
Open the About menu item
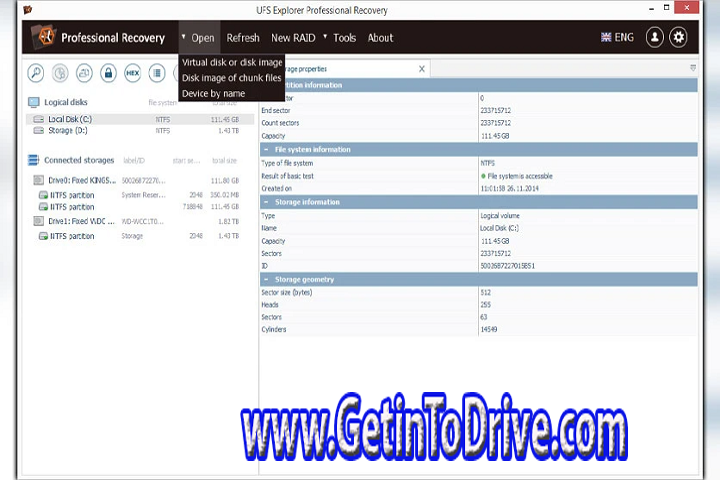[x=380, y=38]
